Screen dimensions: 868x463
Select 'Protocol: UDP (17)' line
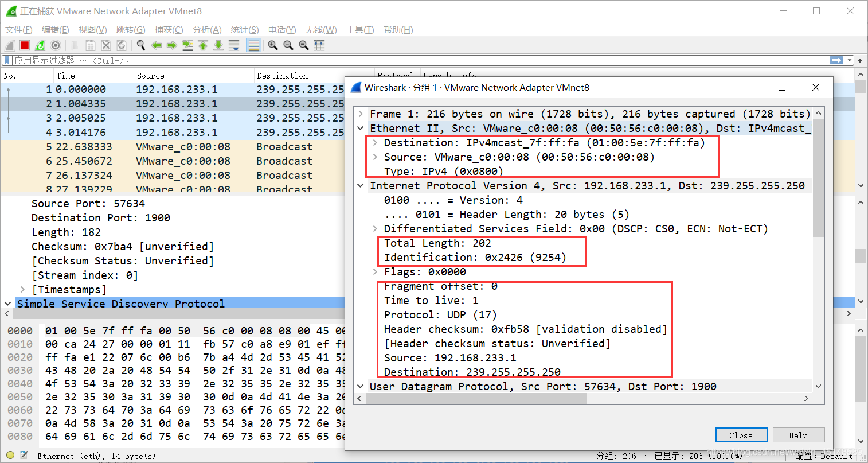[x=440, y=314]
